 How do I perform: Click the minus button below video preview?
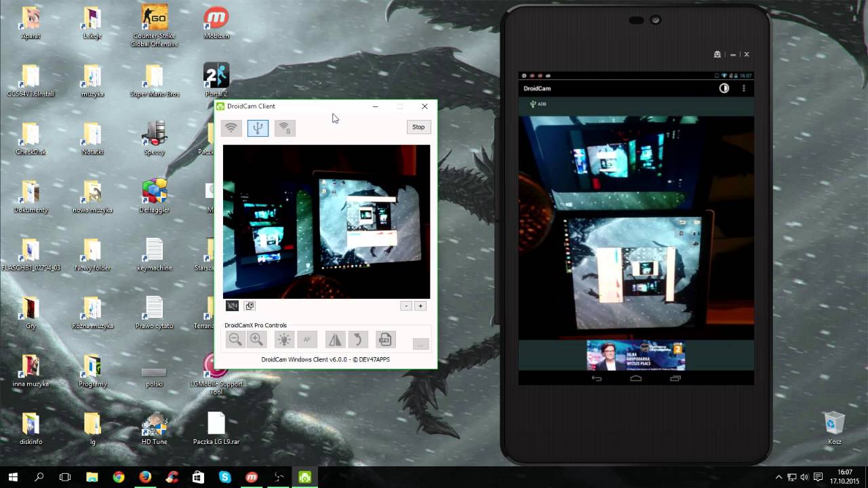(x=406, y=306)
